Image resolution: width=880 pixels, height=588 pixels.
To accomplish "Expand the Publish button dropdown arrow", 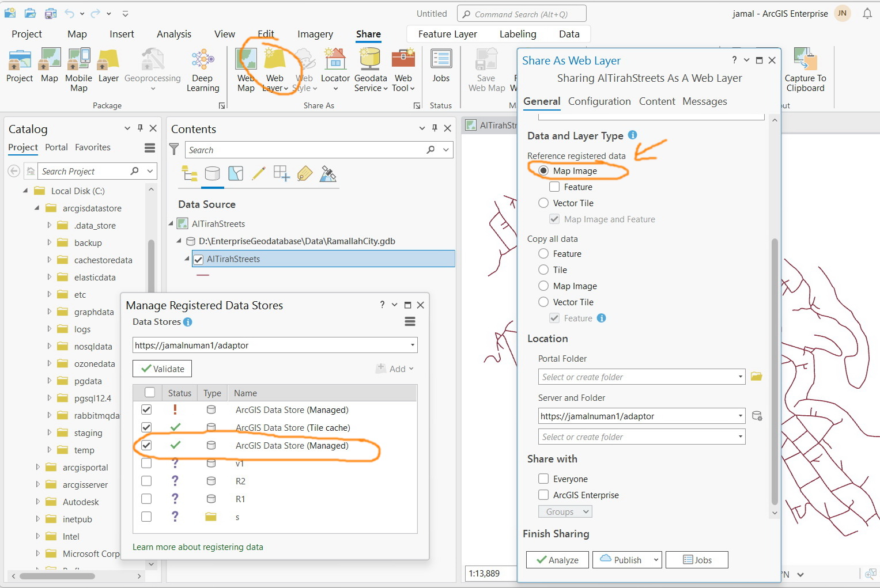I will (656, 560).
